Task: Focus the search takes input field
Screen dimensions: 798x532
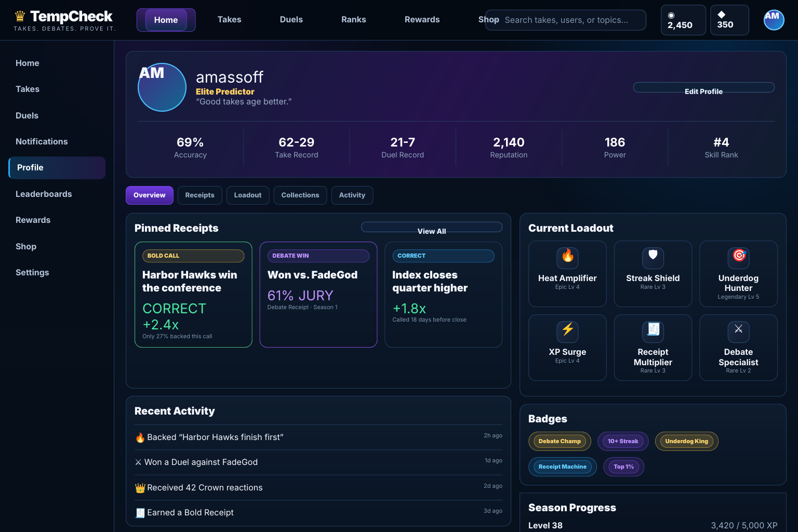Action: tap(566, 20)
